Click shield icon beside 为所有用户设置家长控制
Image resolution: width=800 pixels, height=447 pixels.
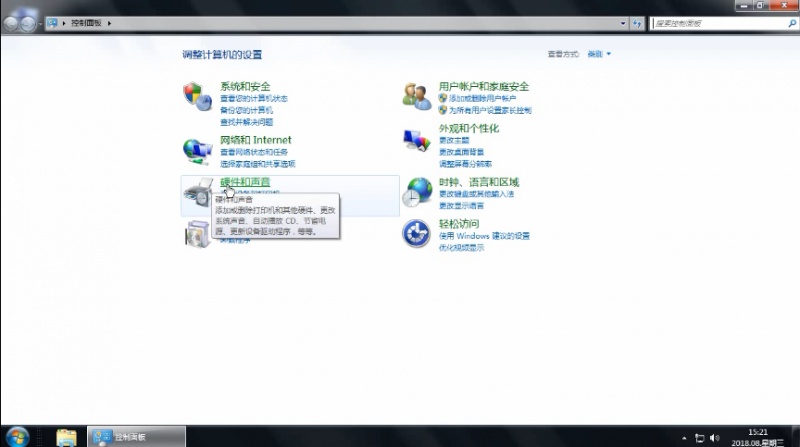pos(442,110)
